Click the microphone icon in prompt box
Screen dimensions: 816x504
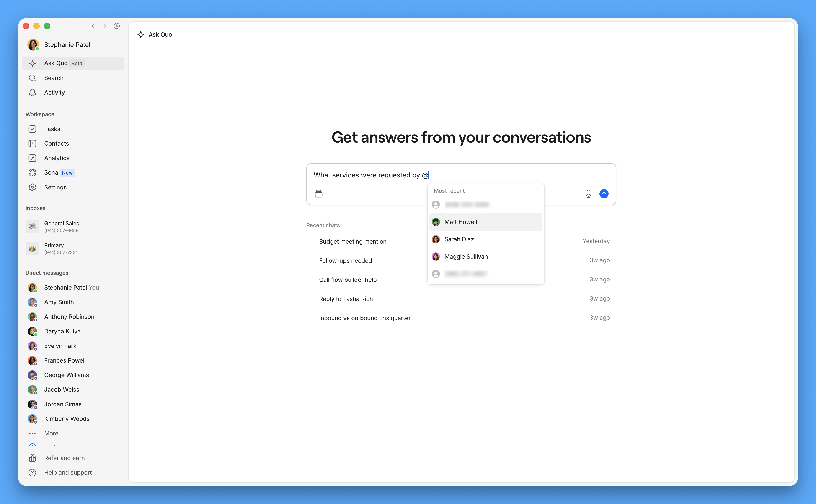point(588,194)
